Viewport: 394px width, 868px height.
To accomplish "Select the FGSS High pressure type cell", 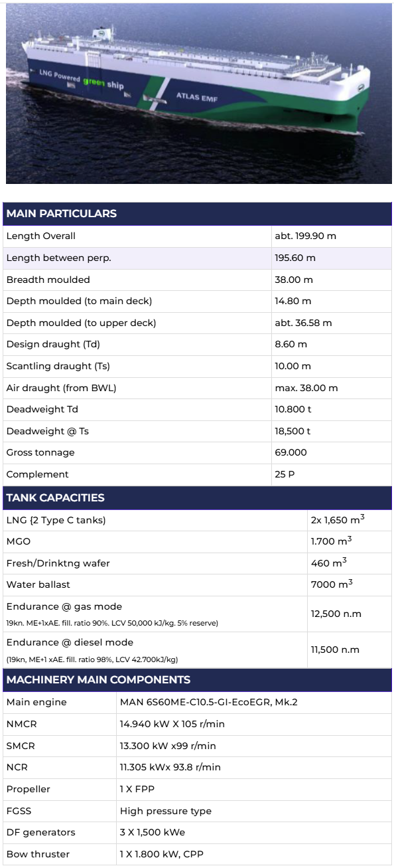I will (x=253, y=811).
